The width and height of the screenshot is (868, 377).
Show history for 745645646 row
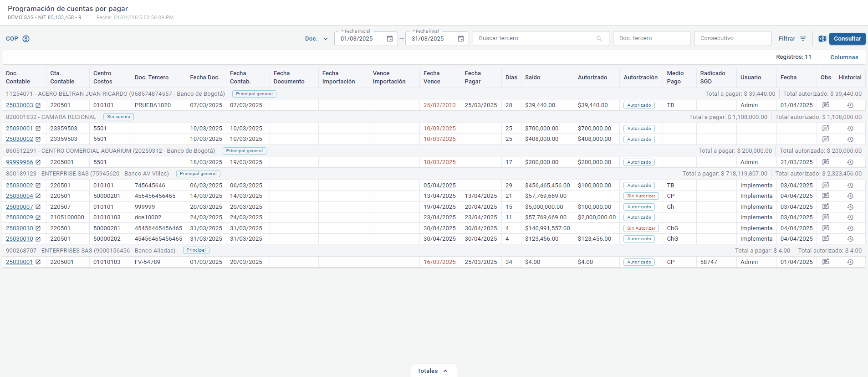click(850, 186)
